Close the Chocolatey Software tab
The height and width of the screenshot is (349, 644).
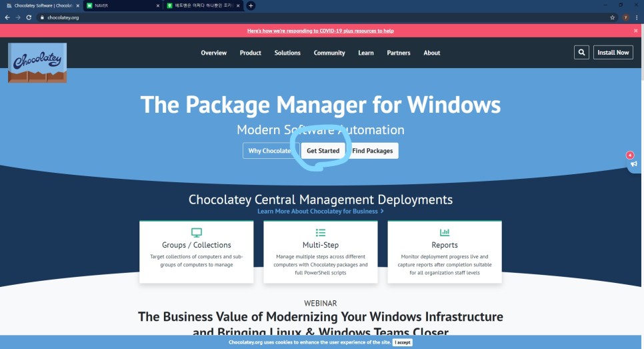(77, 6)
